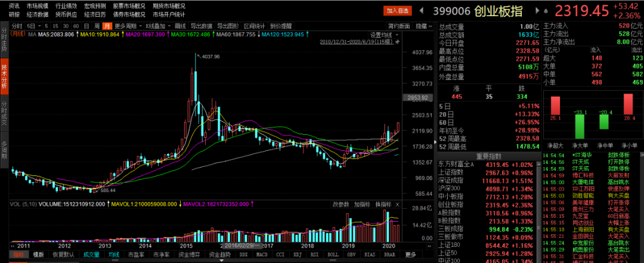Switch to 技术分析 side tab
The image size is (644, 263).
4,76
